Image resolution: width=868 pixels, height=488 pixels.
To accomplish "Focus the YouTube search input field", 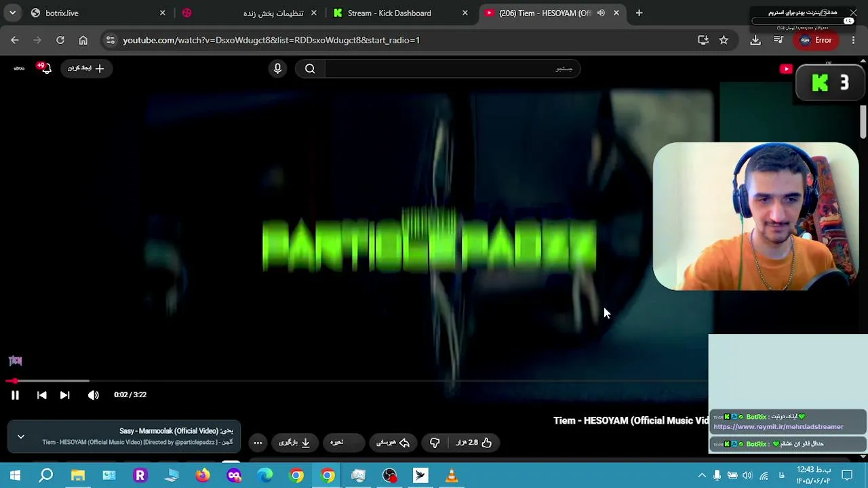I will click(x=452, y=68).
